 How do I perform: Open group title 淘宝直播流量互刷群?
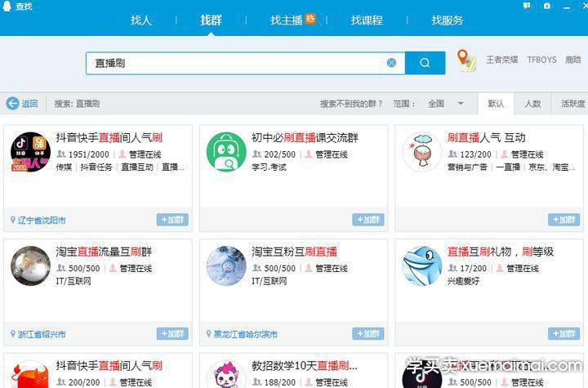104,252
